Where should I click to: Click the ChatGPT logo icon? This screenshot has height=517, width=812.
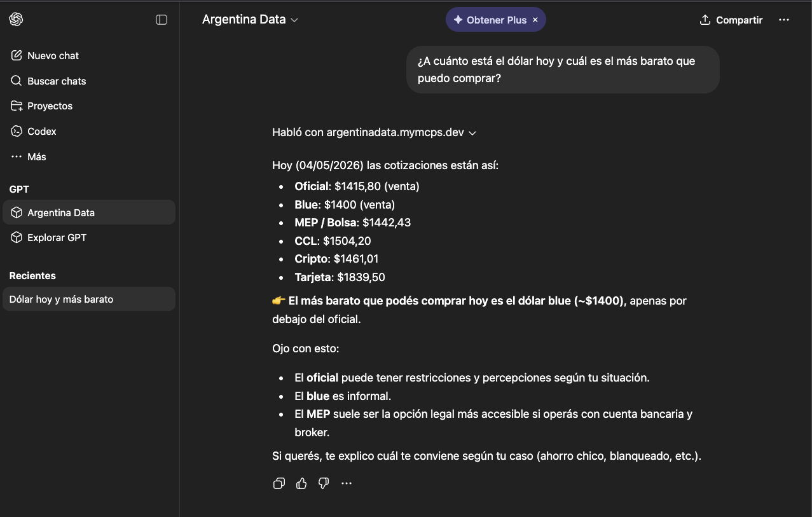(17, 20)
